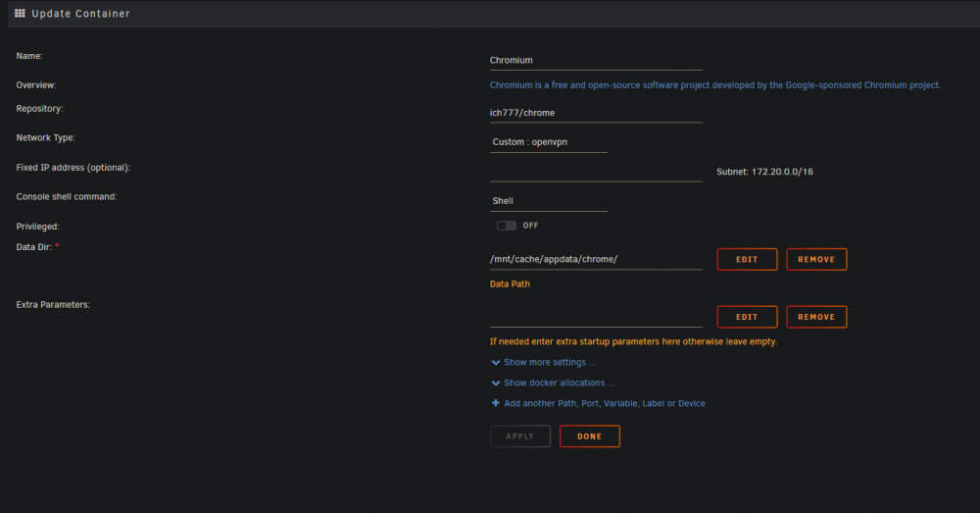Image resolution: width=980 pixels, height=513 pixels.
Task: Click the Repository field ich777/chrome
Action: (596, 113)
